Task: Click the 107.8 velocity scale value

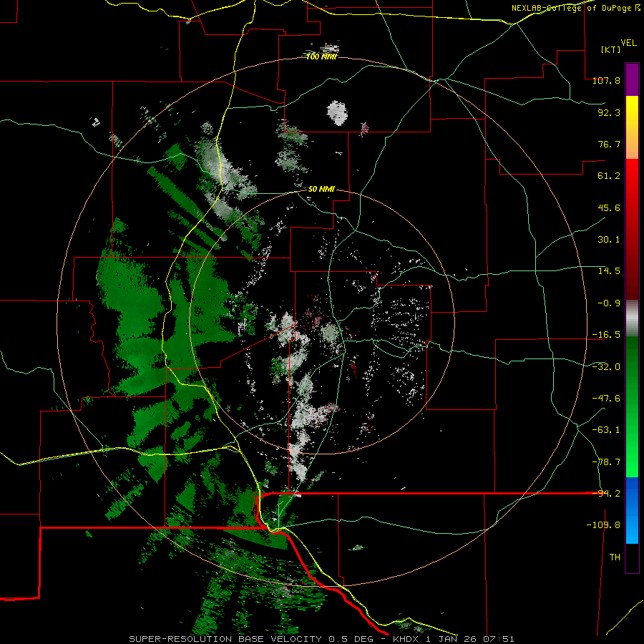Action: pyautogui.click(x=606, y=80)
